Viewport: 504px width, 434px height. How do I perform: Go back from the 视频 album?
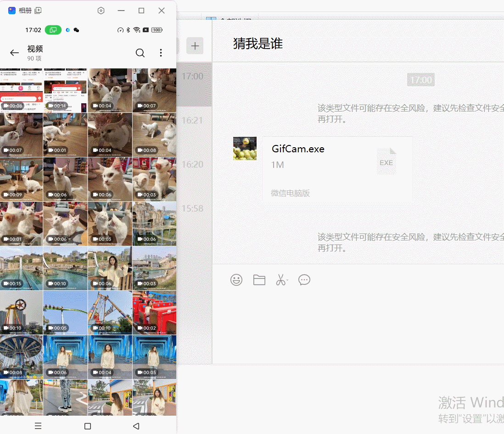coord(15,53)
